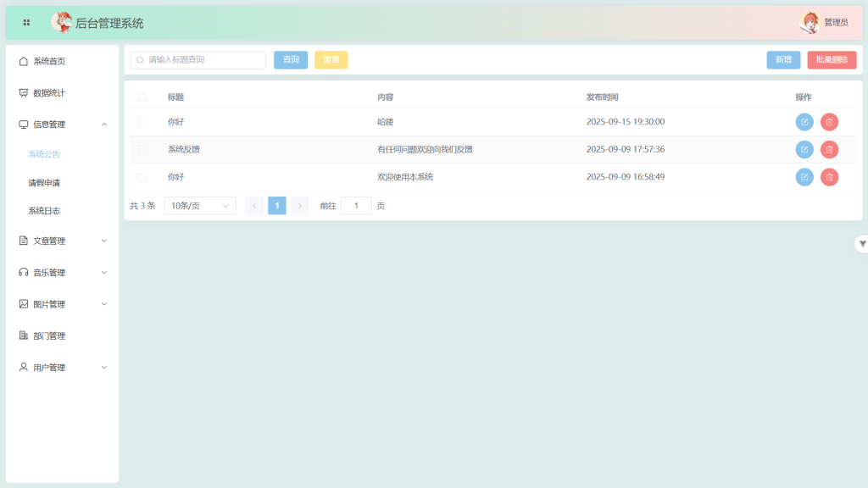Click the administrator avatar in top right
The height and width of the screenshot is (488, 868).
coord(810,23)
